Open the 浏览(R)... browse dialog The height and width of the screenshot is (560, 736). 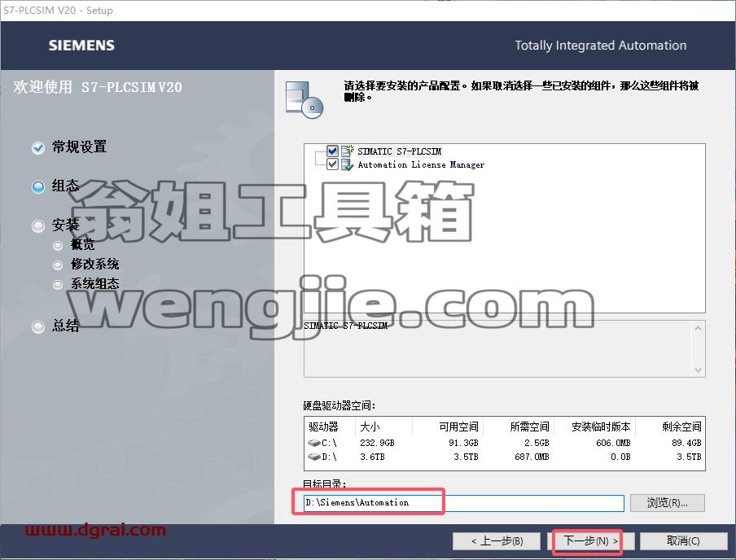[667, 503]
